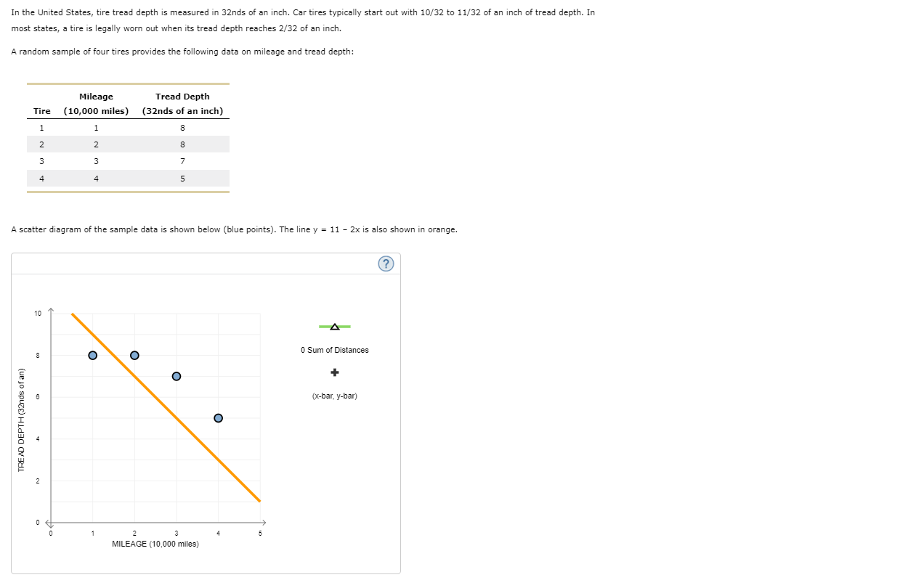Click blue data point at mileage 2

coord(134,355)
